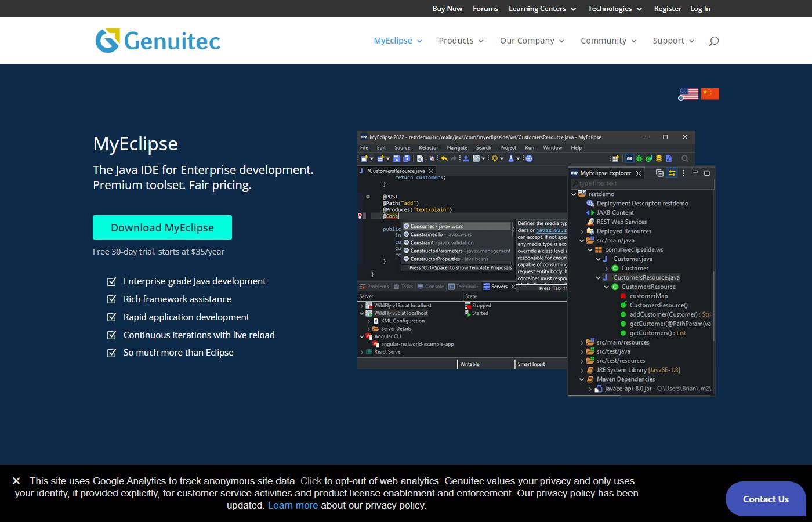Expand the Technologies dropdown

pos(615,9)
